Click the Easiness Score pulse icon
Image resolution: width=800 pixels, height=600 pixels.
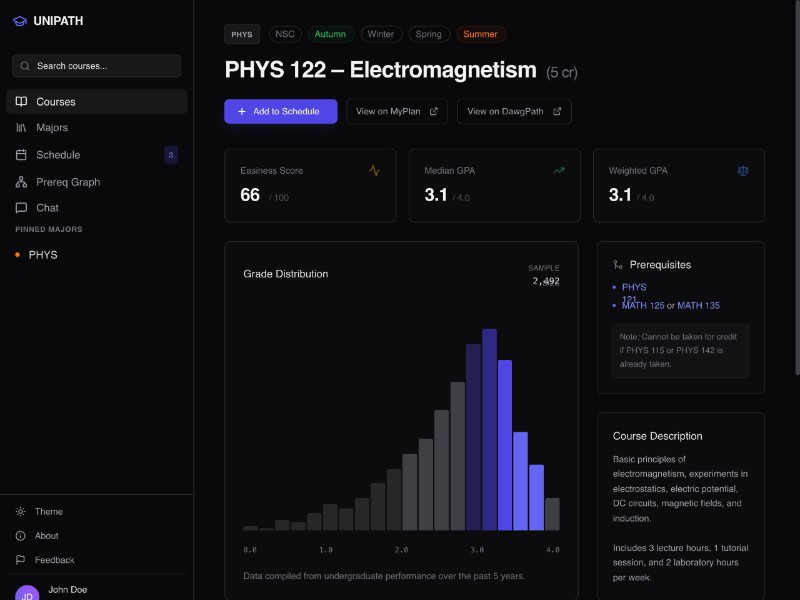point(375,171)
